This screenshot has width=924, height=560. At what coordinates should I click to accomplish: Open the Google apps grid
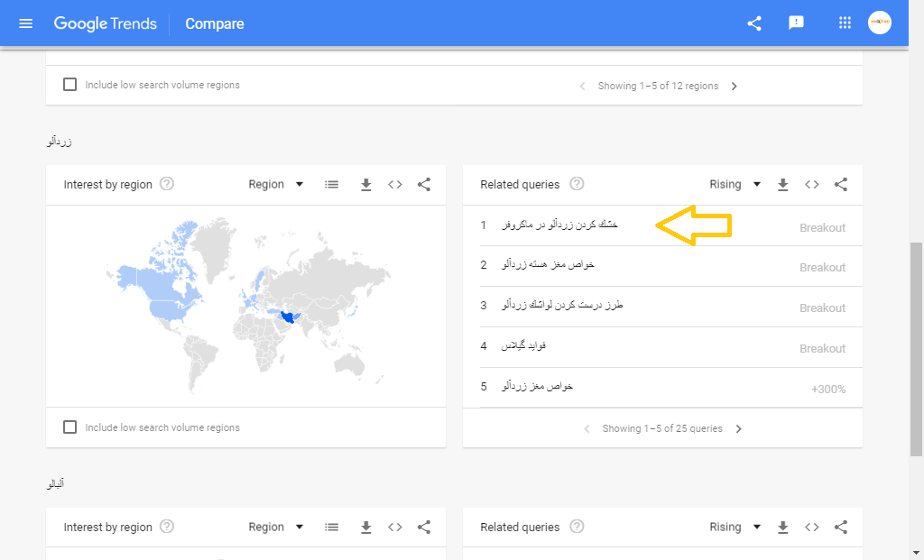tap(845, 23)
